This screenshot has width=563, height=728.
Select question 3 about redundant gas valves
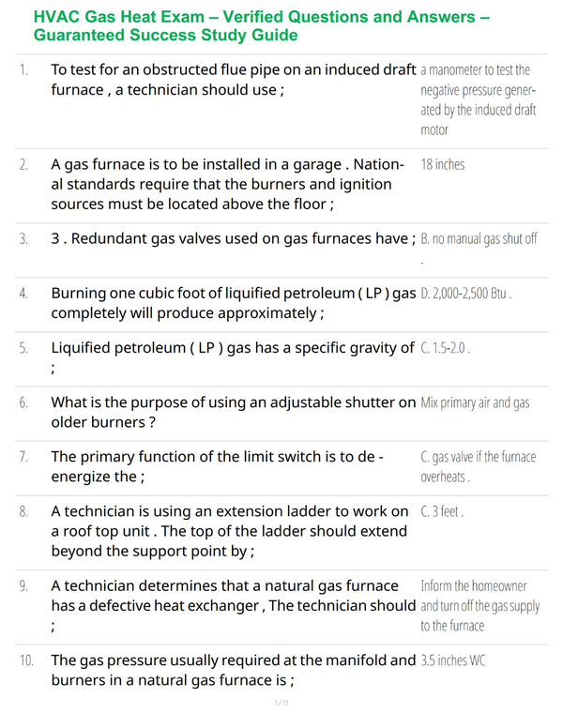coord(234,238)
